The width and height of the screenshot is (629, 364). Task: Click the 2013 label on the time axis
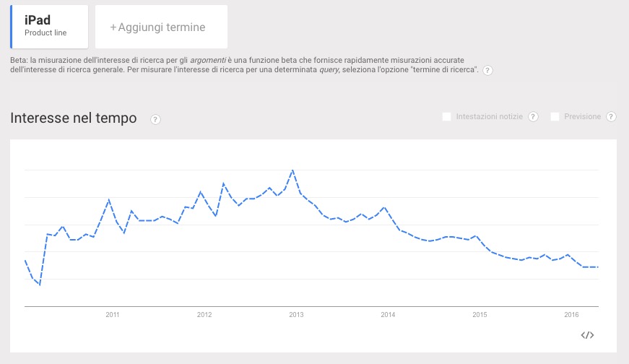click(296, 314)
